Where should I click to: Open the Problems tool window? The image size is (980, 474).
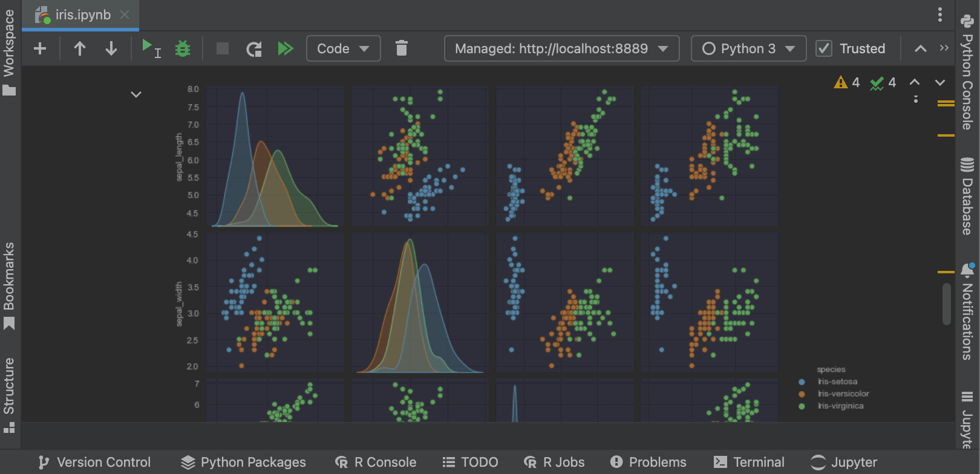pos(648,463)
